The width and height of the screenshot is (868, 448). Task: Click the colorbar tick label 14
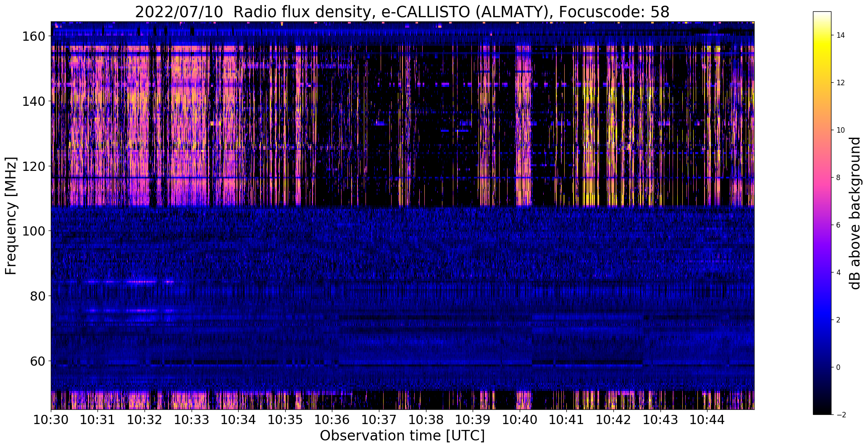coord(841,35)
